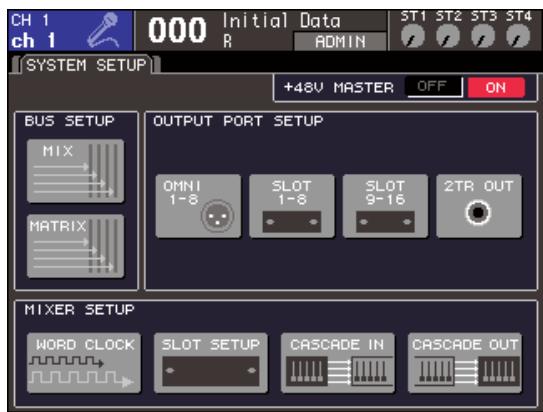This screenshot has height=412, width=543.
Task: Open the CASCADE IN settings
Action: click(x=338, y=363)
